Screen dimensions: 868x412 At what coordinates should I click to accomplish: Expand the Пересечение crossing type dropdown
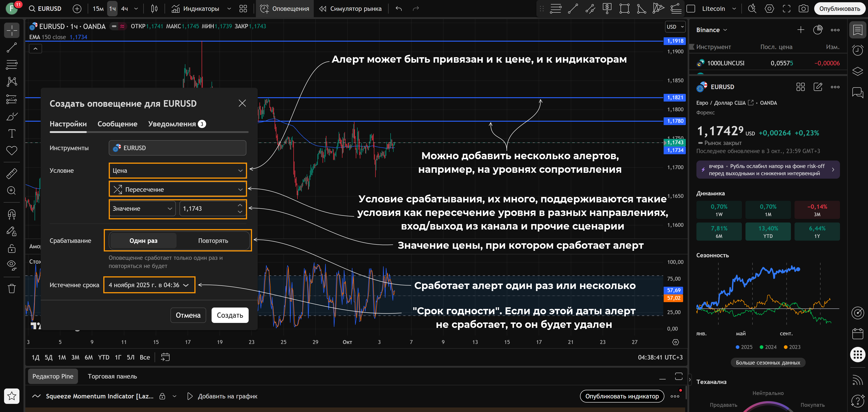click(x=178, y=189)
